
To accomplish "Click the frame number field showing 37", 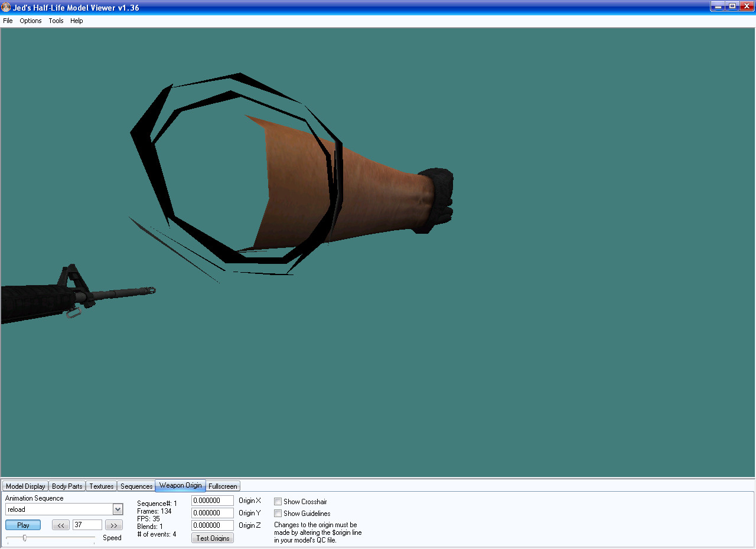I will [x=87, y=525].
